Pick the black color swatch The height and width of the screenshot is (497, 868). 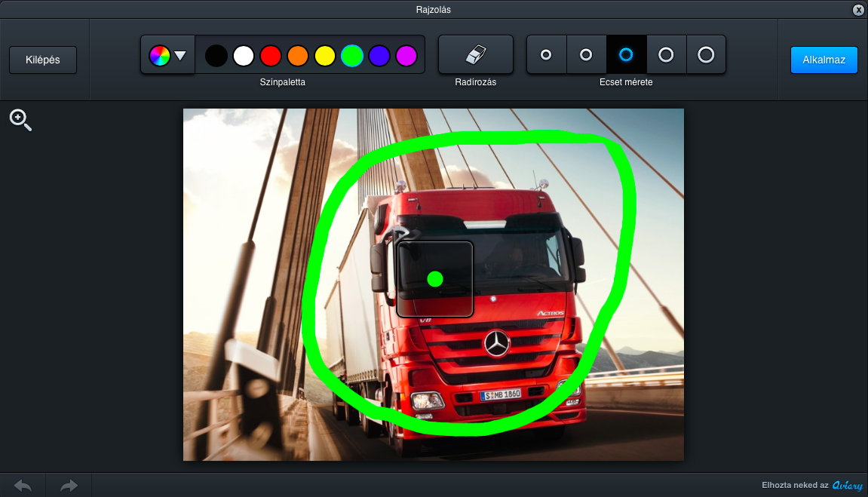click(216, 55)
